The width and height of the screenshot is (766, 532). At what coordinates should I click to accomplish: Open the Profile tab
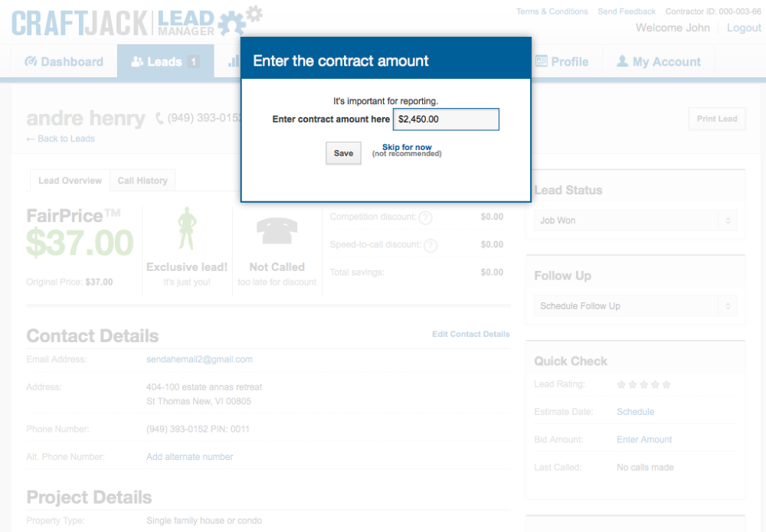[562, 61]
